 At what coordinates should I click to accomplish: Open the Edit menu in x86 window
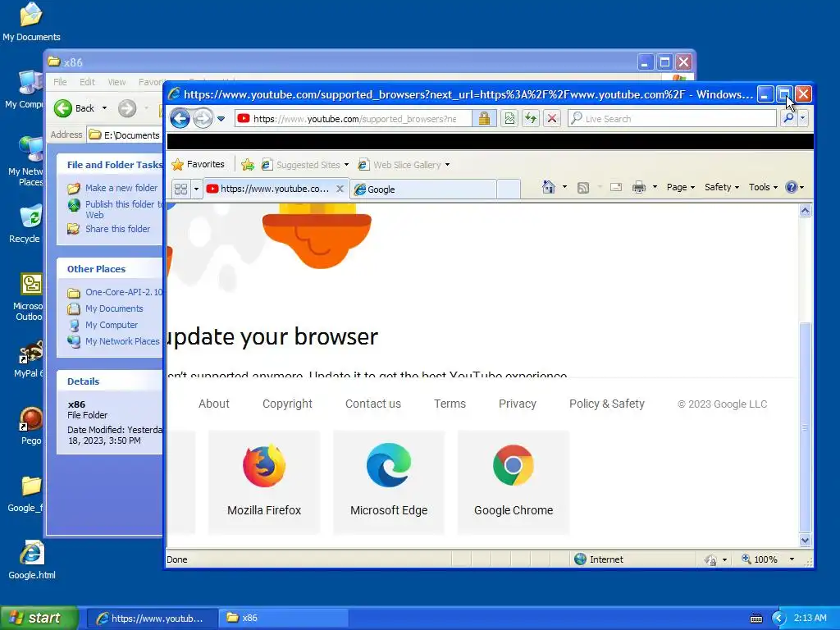(x=87, y=82)
